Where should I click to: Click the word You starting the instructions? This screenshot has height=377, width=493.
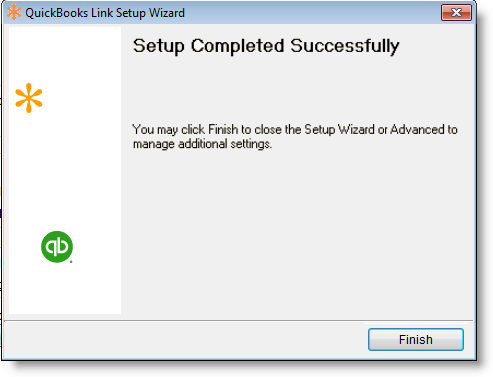point(143,129)
